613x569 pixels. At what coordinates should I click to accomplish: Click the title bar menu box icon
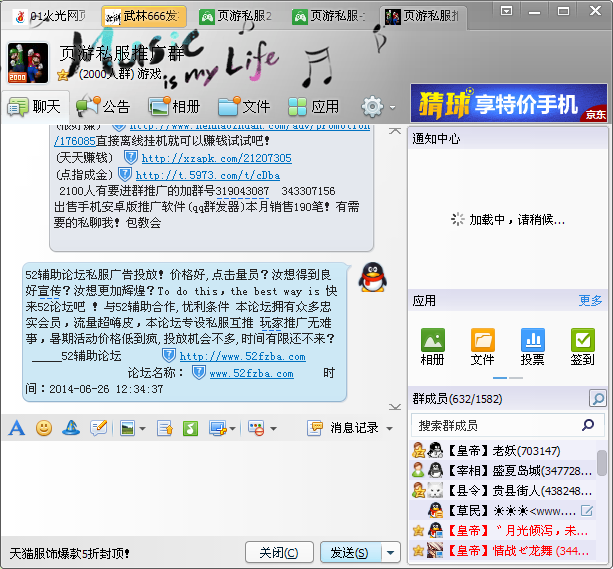(x=507, y=11)
